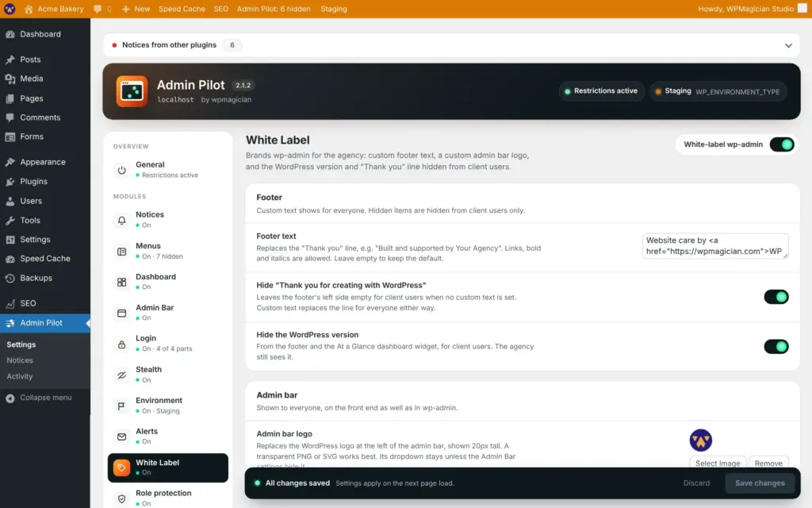Open SEO menu in top admin bar
812x508 pixels.
click(221, 9)
